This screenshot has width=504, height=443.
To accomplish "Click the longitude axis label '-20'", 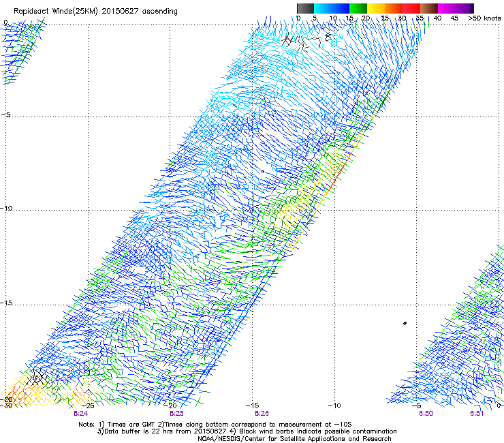I will click(171, 406).
